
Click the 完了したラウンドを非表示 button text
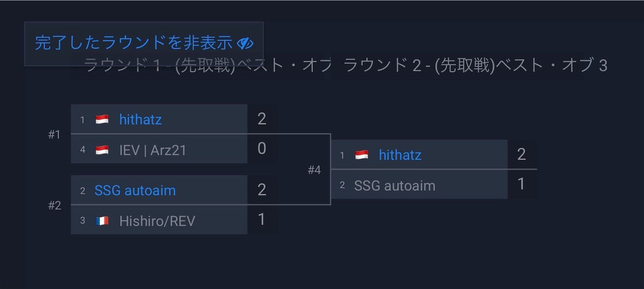tap(133, 43)
